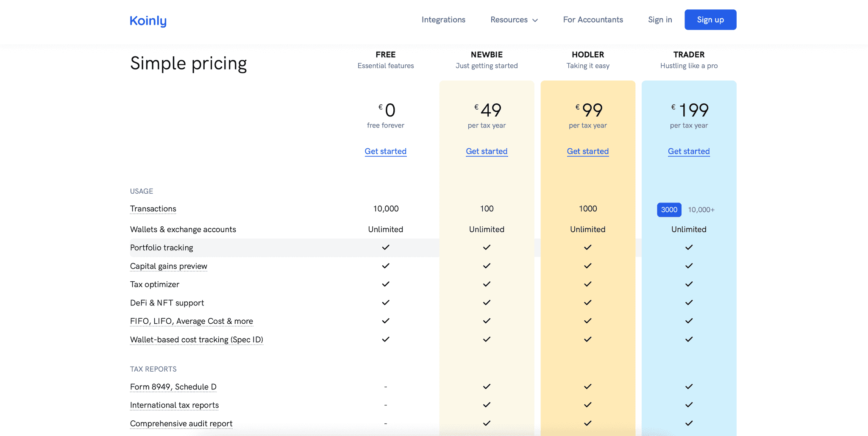
Task: Click International tax reports checkmark for Hodler
Action: [588, 405]
